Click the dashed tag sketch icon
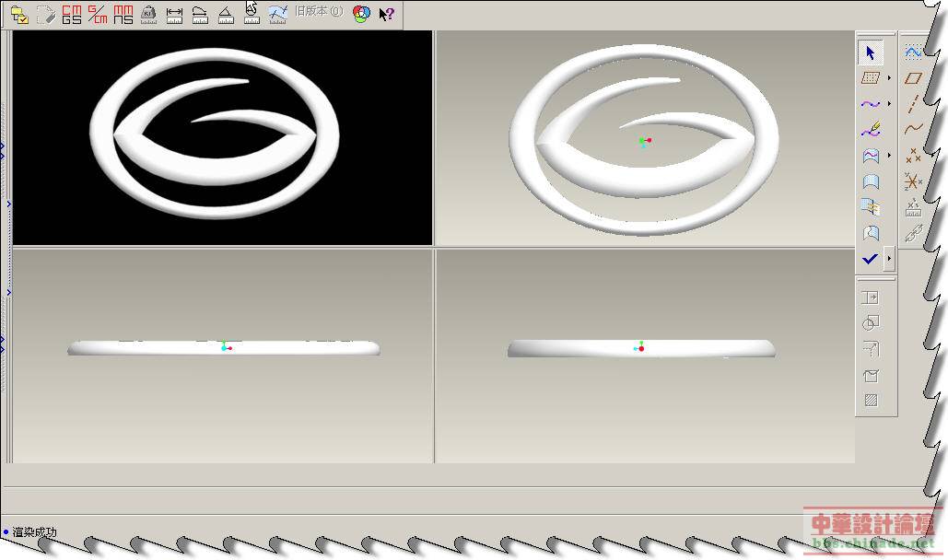 pyautogui.click(x=46, y=15)
